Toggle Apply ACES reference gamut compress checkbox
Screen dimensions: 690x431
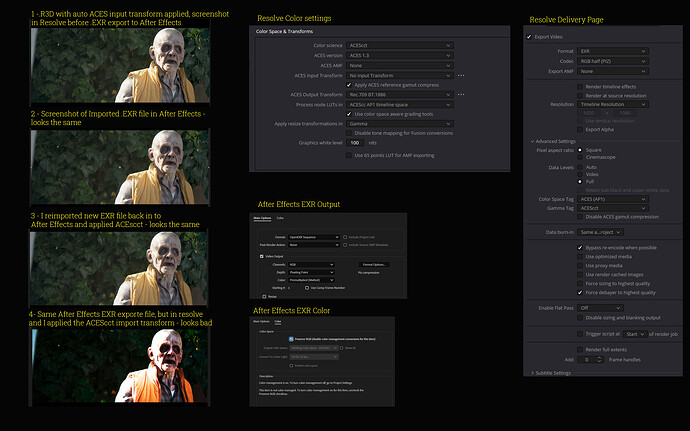point(349,85)
